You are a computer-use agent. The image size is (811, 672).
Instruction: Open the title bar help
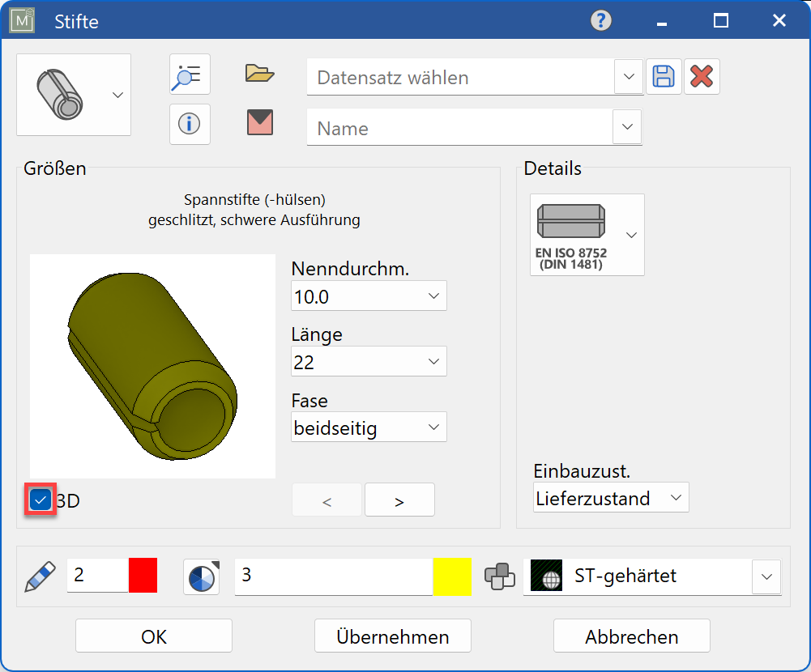600,20
